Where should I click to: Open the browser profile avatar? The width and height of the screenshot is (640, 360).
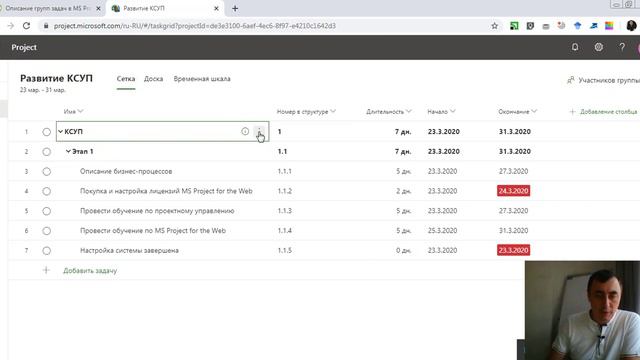click(x=631, y=26)
